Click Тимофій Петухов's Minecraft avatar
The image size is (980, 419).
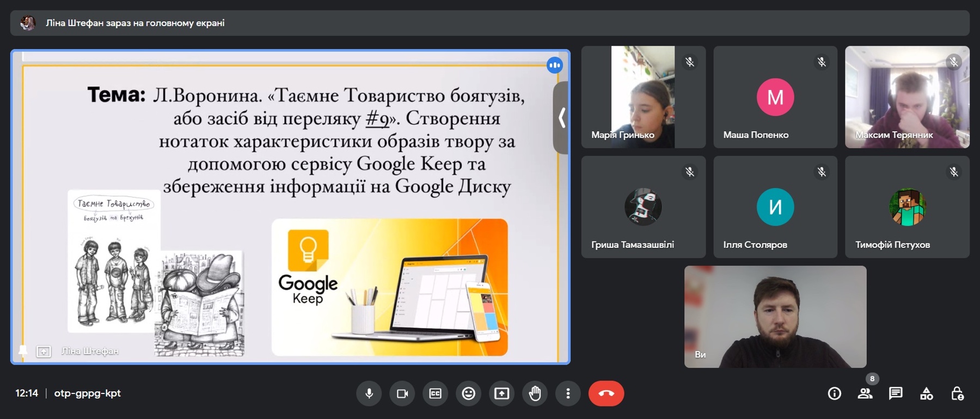[x=907, y=207]
